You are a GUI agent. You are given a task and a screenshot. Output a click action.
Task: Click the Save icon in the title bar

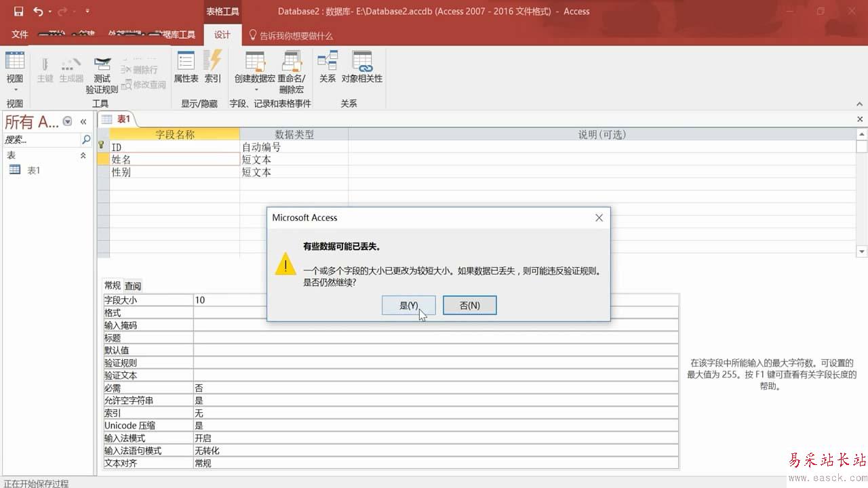(18, 12)
